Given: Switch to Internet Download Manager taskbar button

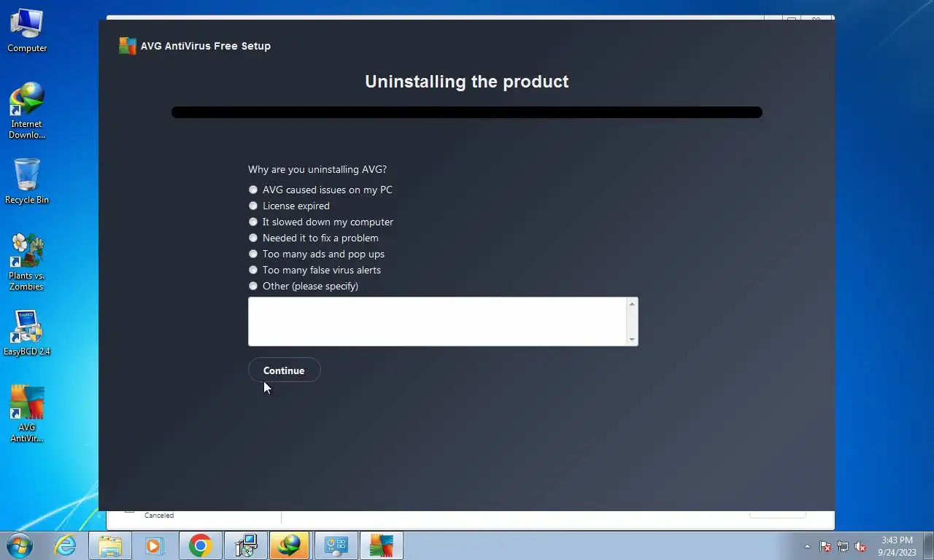Looking at the screenshot, I should point(290,545).
